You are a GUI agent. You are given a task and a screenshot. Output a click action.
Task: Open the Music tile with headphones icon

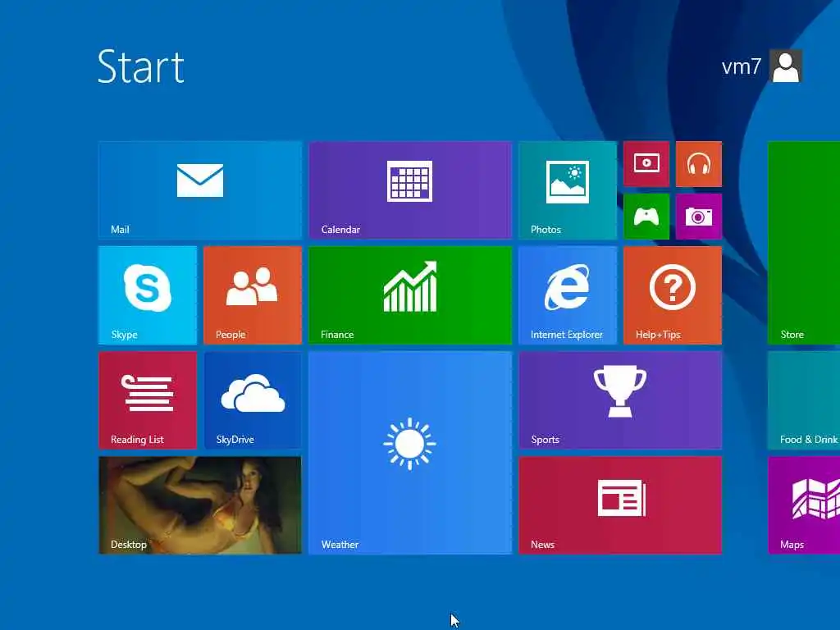(x=699, y=164)
